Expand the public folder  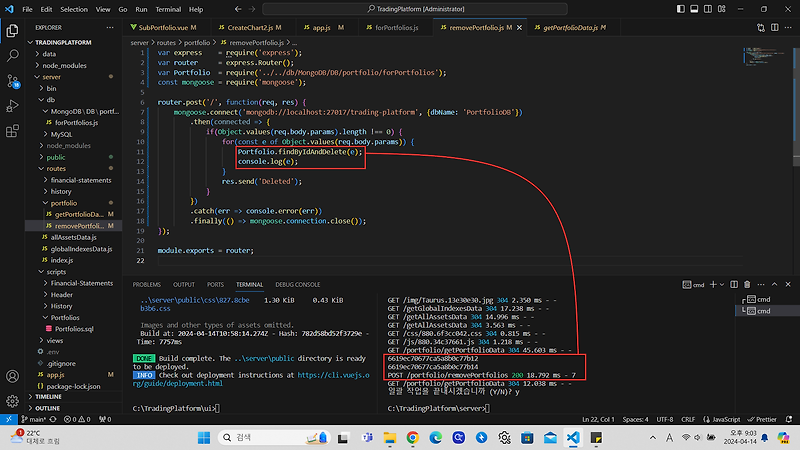tap(73, 157)
